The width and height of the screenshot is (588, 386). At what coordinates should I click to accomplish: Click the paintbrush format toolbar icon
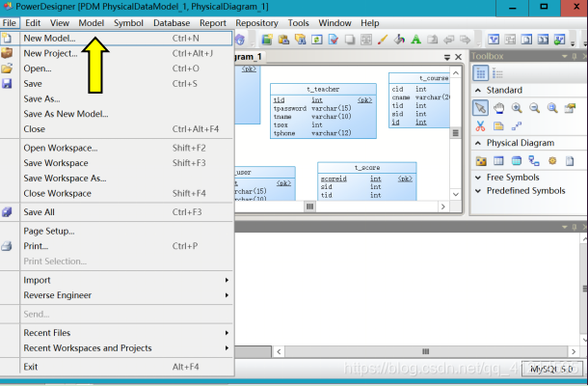pyautogui.click(x=383, y=40)
